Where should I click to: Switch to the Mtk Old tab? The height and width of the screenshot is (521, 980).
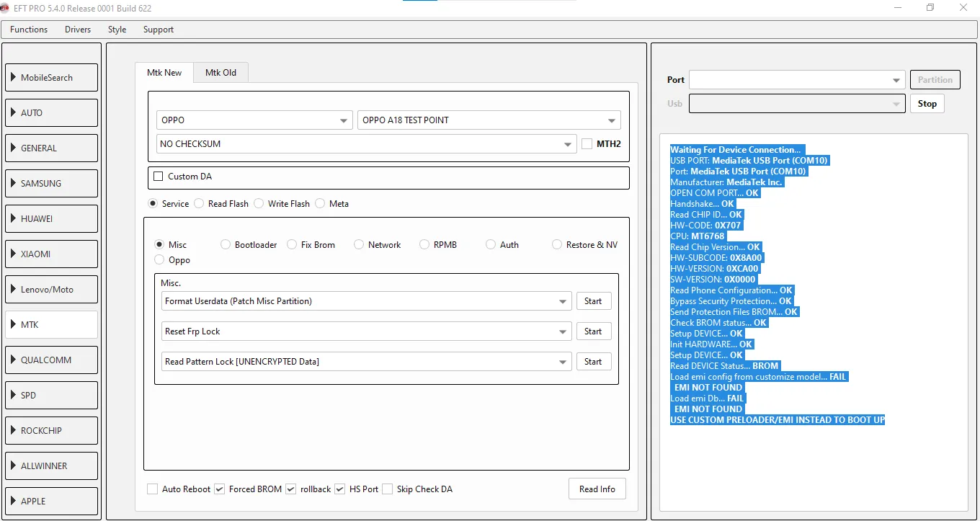point(220,73)
